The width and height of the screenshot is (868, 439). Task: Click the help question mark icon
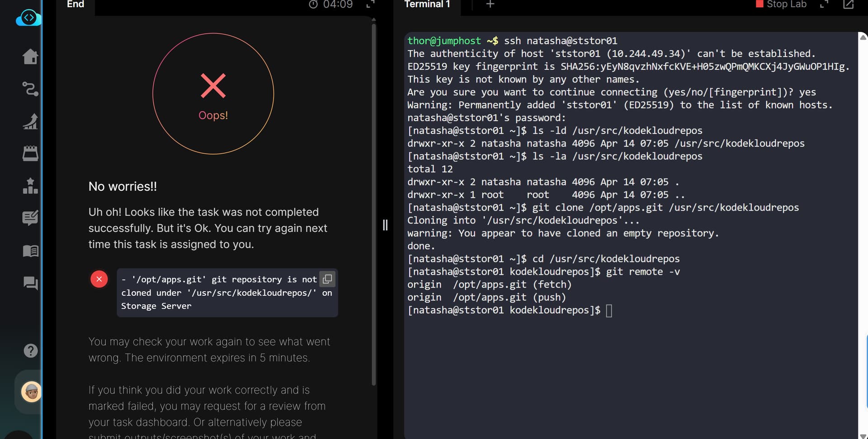pos(30,350)
